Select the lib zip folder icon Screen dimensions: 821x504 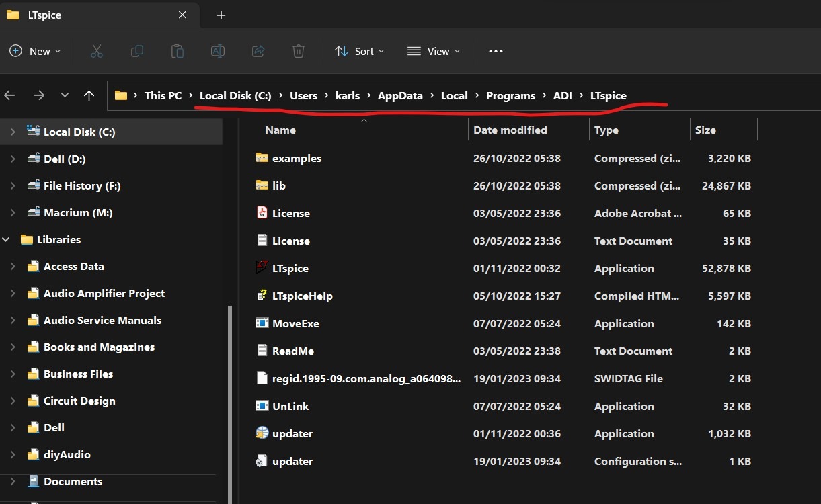coord(262,185)
